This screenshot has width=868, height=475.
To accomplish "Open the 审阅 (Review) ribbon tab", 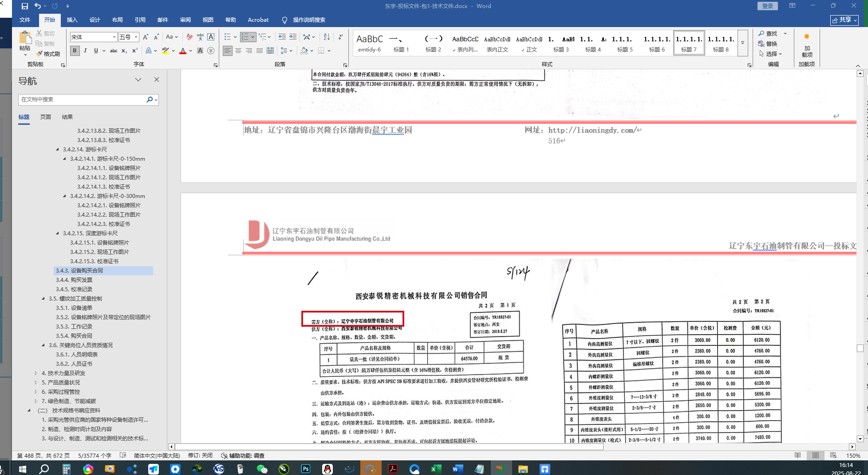I will [x=185, y=20].
